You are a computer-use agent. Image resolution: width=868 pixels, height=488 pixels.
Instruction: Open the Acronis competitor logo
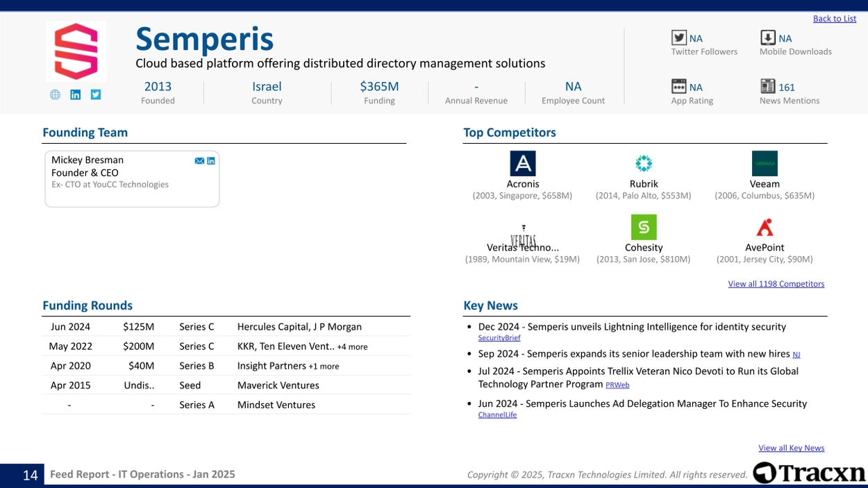tap(522, 164)
